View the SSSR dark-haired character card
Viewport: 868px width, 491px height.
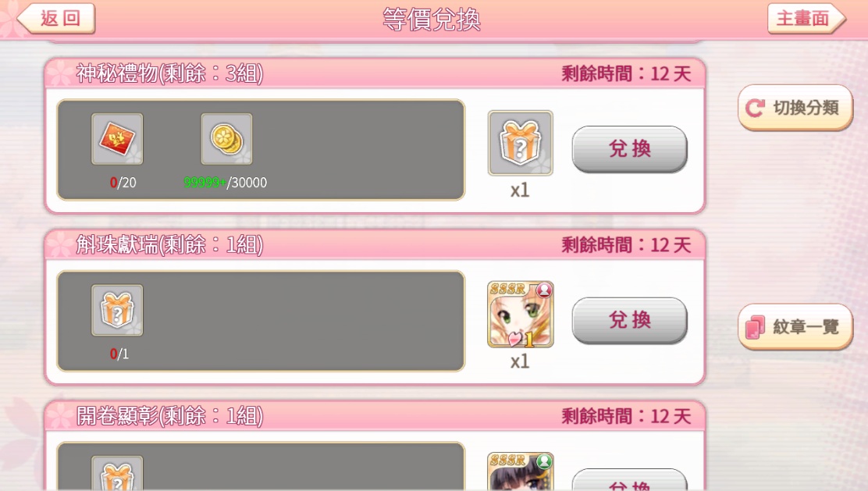click(x=520, y=471)
